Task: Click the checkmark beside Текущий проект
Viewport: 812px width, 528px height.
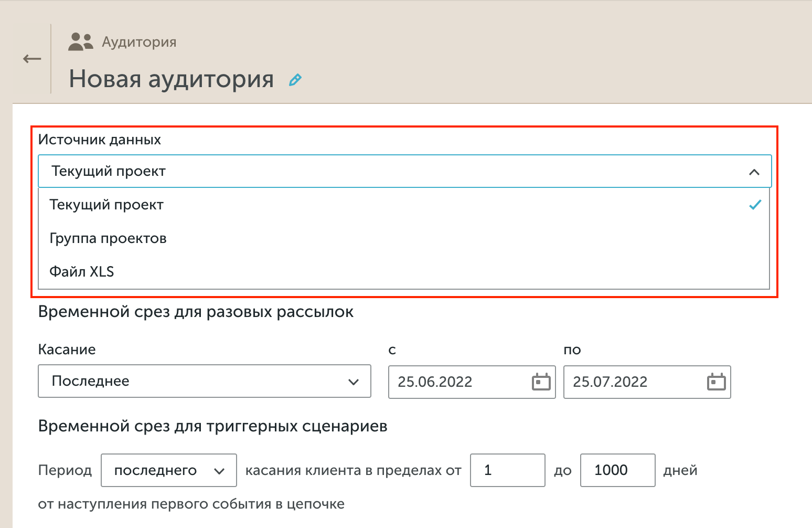Action: point(755,205)
